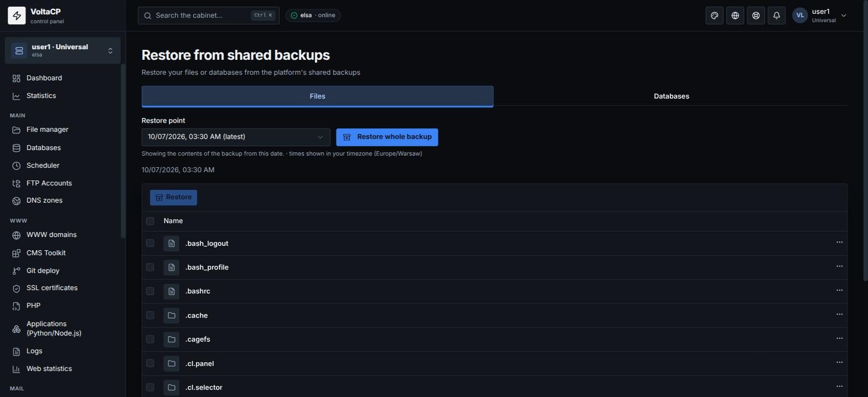
Task: Click the Search the cabinet field
Action: tap(209, 16)
